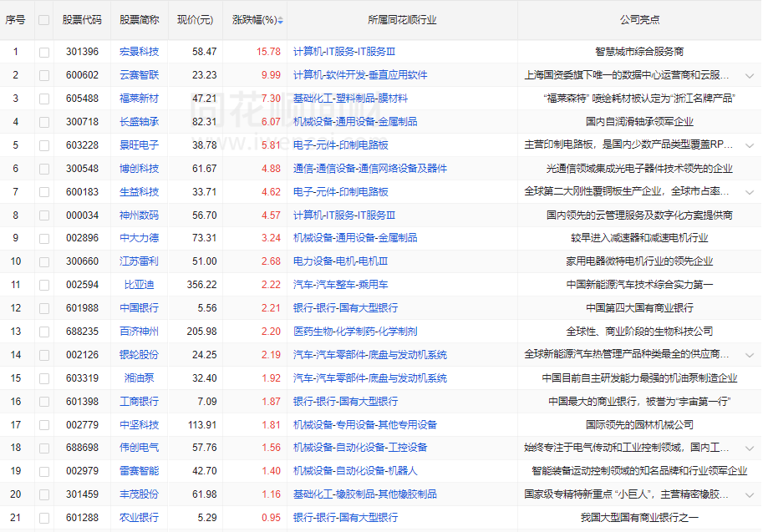The height and width of the screenshot is (532, 768).
Task: Expand company highlight for 景旺电子
Action: [x=750, y=146]
